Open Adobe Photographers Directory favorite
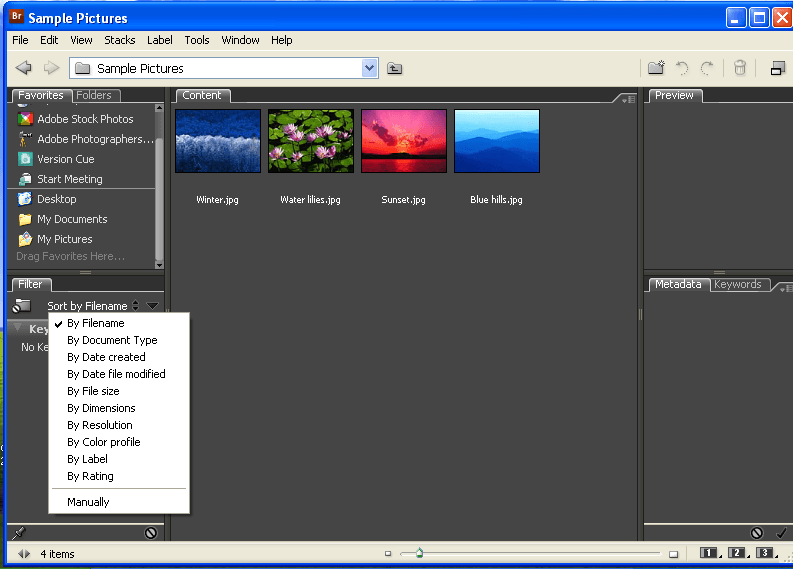 85,139
